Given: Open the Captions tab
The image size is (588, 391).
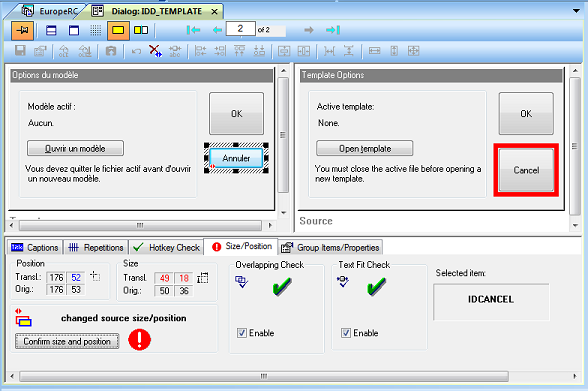Looking at the screenshot, I should [x=35, y=247].
